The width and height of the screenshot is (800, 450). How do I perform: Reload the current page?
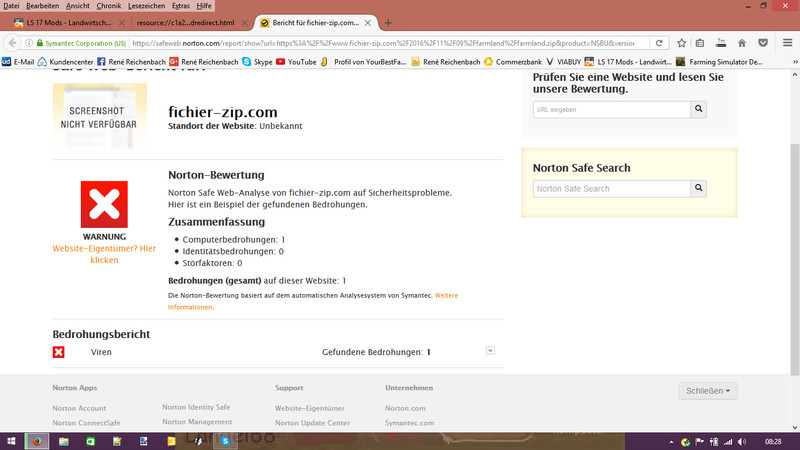[659, 43]
